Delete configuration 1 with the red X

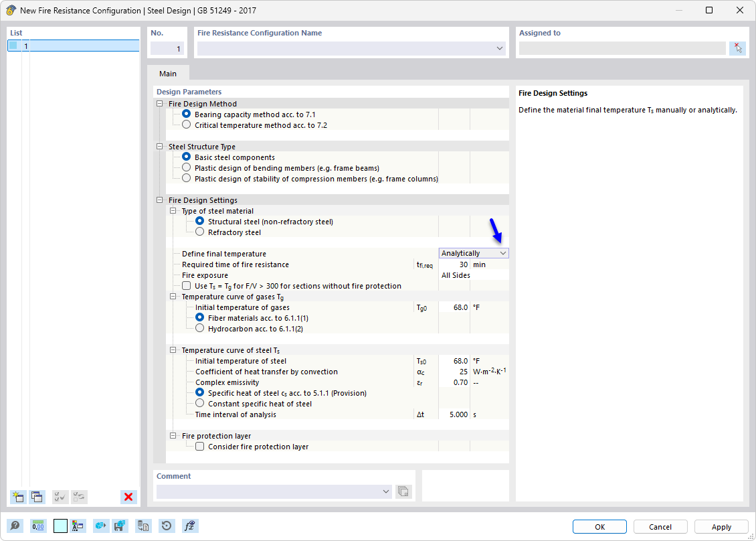click(x=128, y=497)
